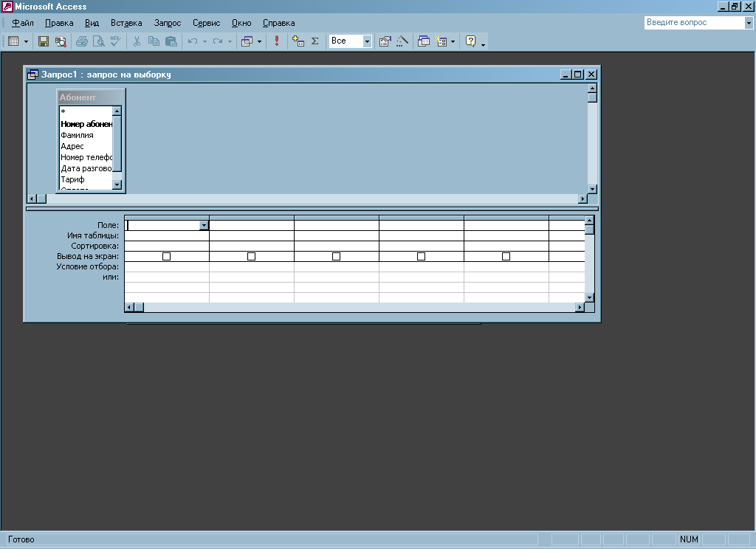
Task: Click the View (datasheet) toolbar icon
Action: click(13, 41)
